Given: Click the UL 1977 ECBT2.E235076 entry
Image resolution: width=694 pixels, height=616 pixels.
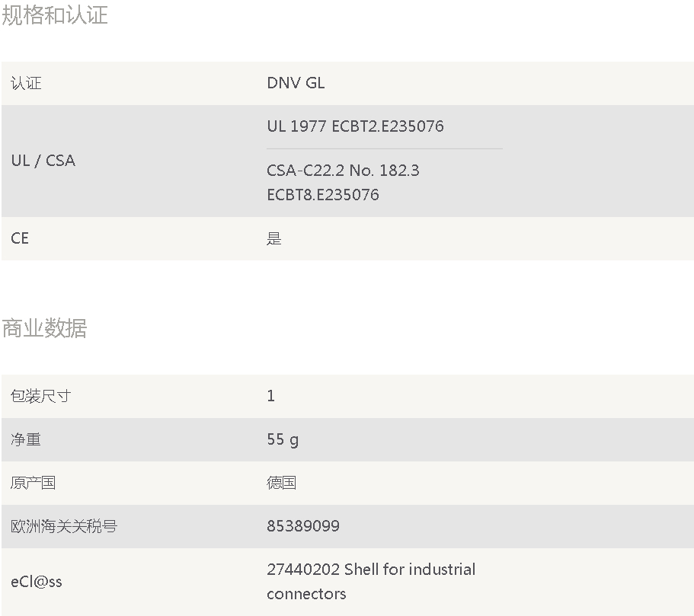Looking at the screenshot, I should pyautogui.click(x=355, y=126).
